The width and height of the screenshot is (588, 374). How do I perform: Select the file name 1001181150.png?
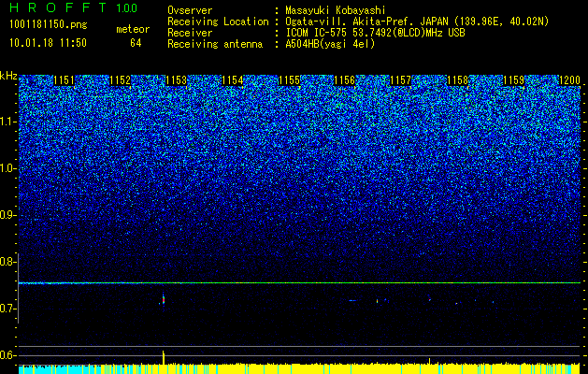pos(49,25)
